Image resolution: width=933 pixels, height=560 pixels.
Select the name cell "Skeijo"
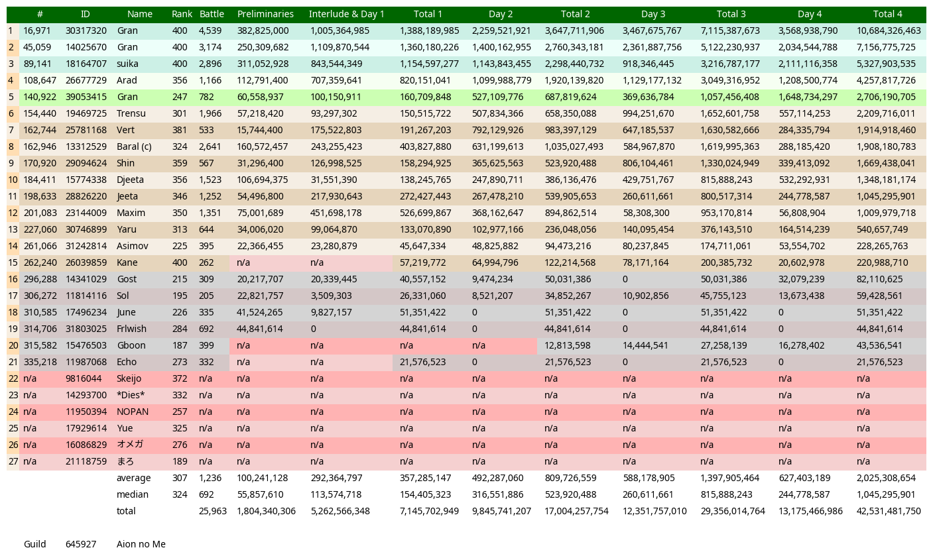(129, 378)
